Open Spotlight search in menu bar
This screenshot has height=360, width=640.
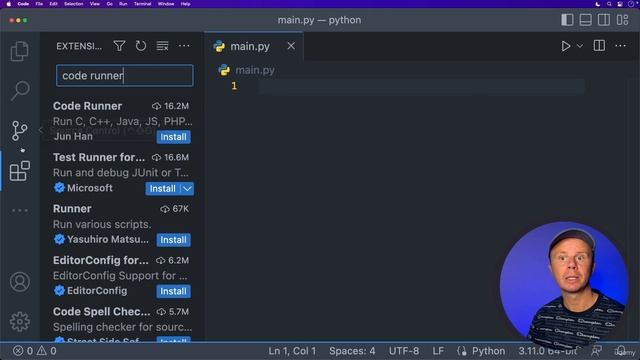[x=609, y=4]
